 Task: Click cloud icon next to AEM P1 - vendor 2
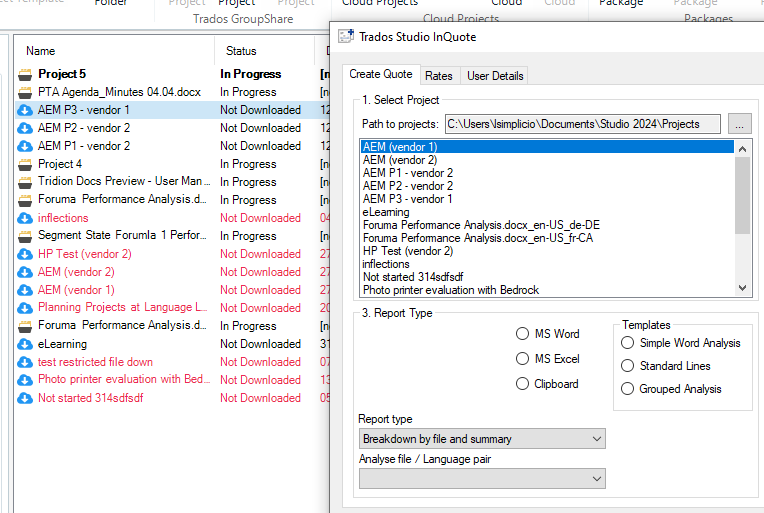click(25, 147)
